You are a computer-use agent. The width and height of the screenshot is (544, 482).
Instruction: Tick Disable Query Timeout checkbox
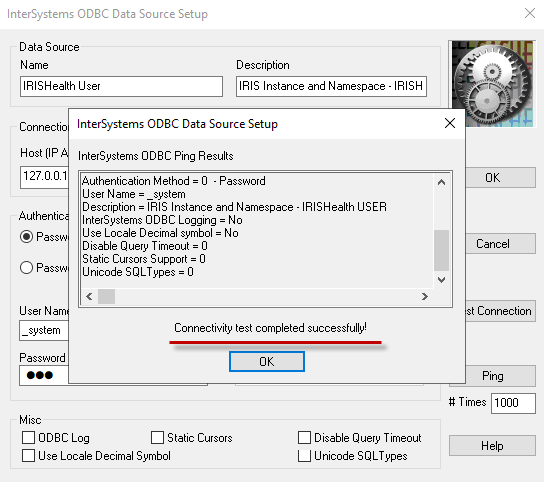(x=304, y=438)
